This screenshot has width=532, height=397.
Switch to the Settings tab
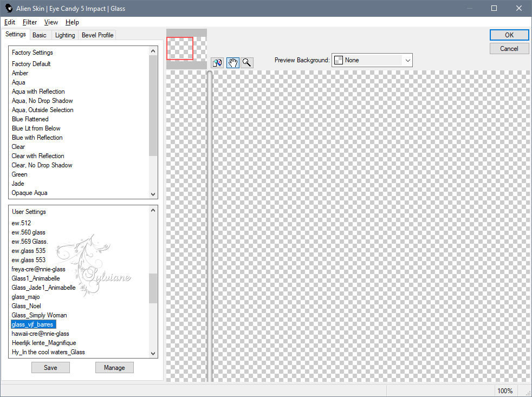coord(15,34)
